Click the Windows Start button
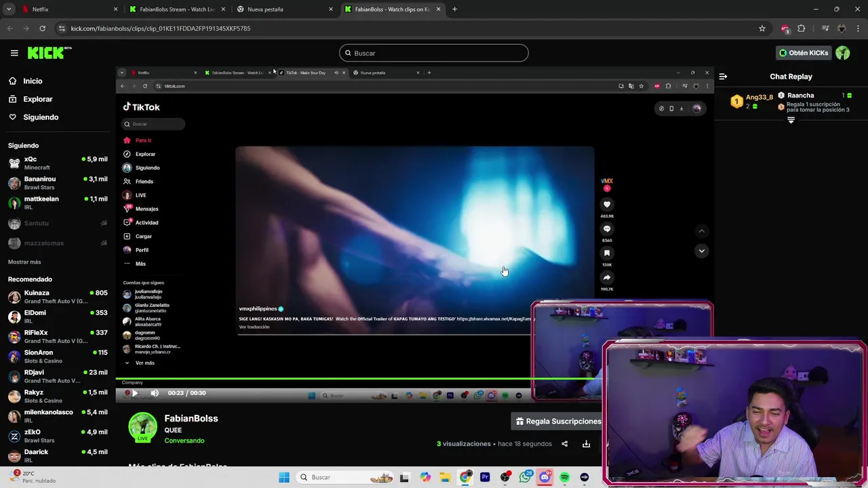This screenshot has height=488, width=868. pyautogui.click(x=284, y=478)
